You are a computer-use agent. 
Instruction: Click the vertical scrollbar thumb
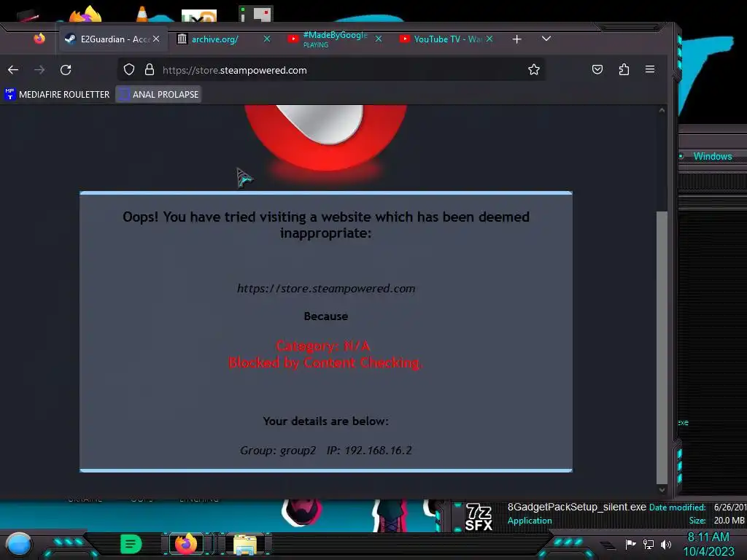(662, 348)
